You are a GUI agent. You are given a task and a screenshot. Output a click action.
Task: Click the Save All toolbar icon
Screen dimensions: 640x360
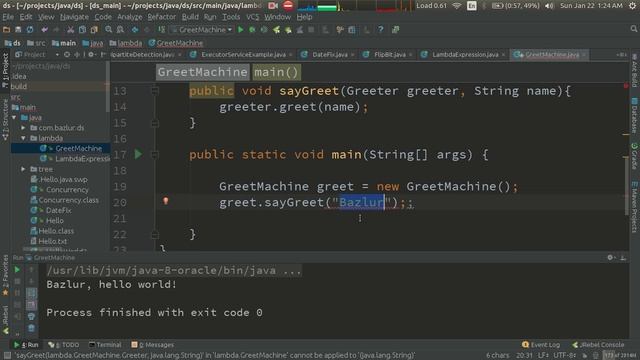pos(18,30)
